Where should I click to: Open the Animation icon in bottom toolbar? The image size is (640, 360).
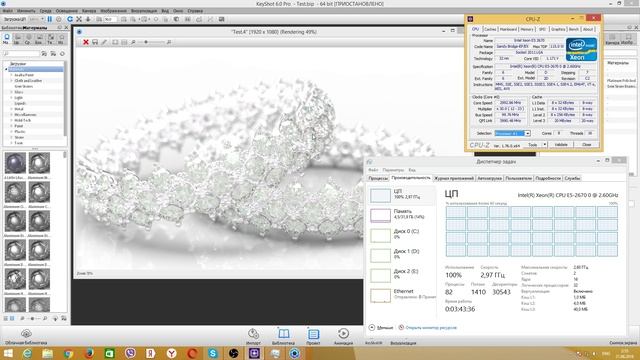(343, 336)
